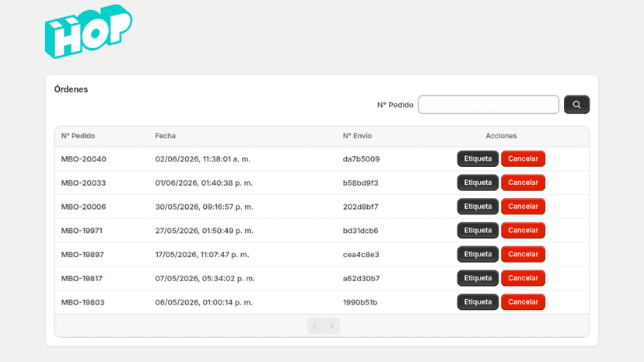Cancel order MBO-20040
Screen dimensions: 644x362
523,158
